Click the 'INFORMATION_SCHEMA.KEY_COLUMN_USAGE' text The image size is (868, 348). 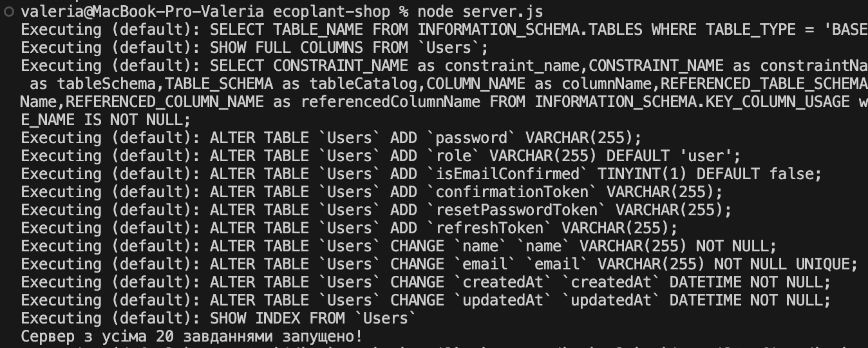692,102
